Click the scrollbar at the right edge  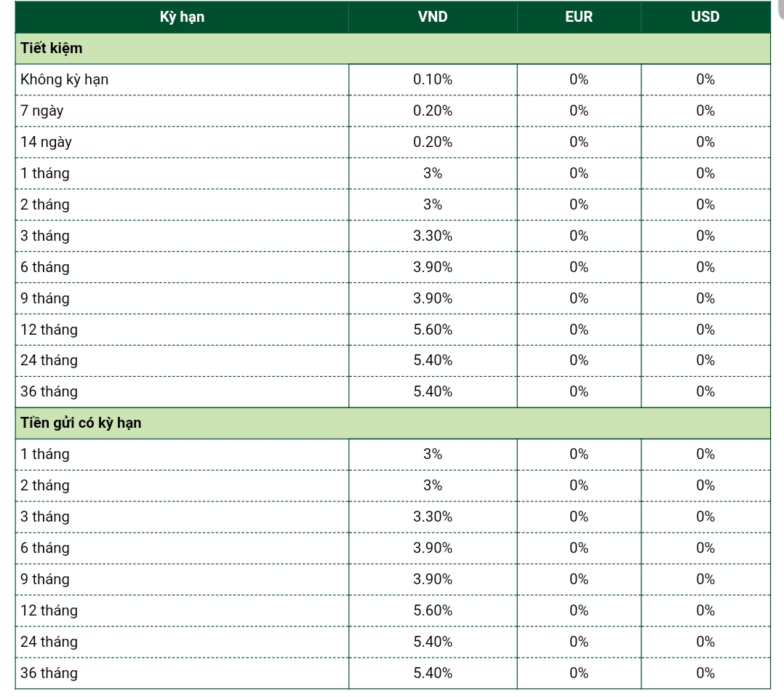pyautogui.click(x=780, y=10)
